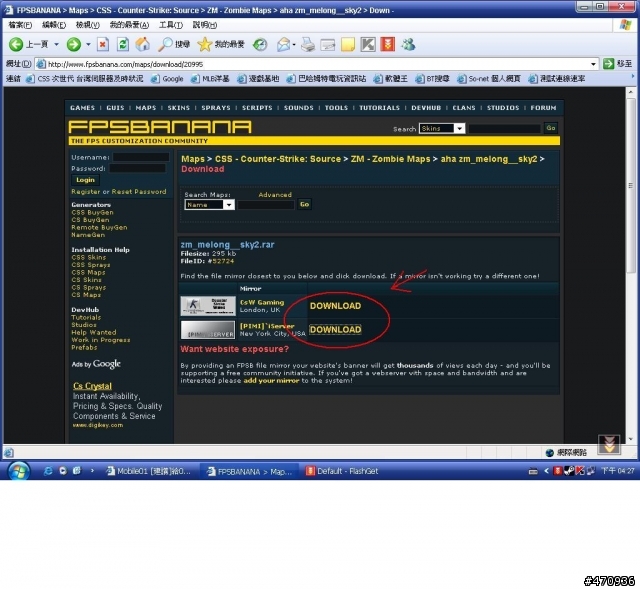Open FORUM in site navigation bar
Image resolution: width=640 pixels, height=589 pixels.
(543, 108)
